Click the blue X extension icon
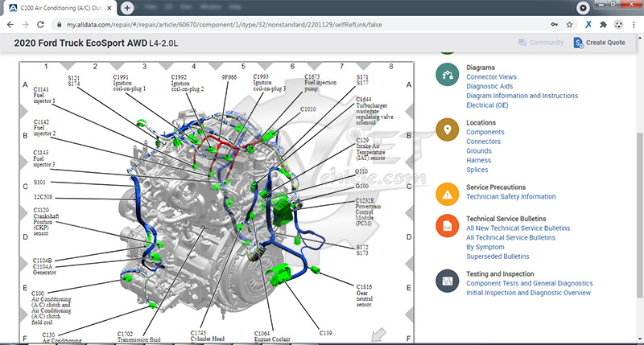The image size is (644, 345). [588, 25]
